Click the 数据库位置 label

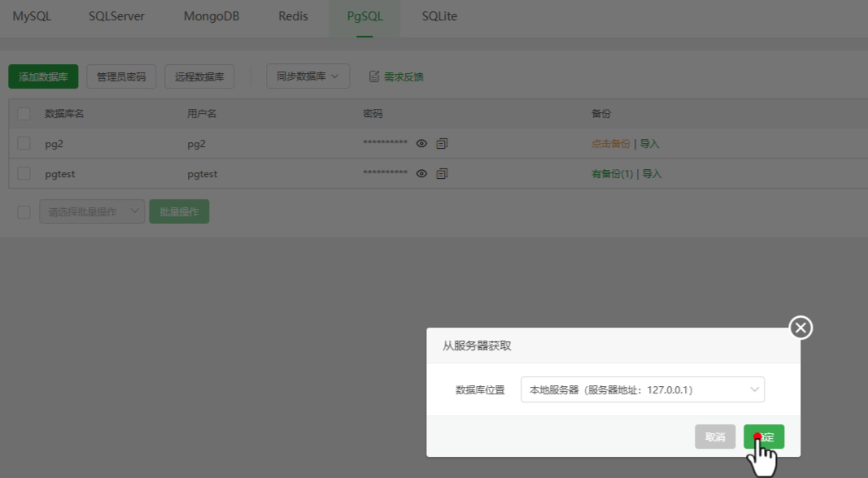click(x=480, y=390)
